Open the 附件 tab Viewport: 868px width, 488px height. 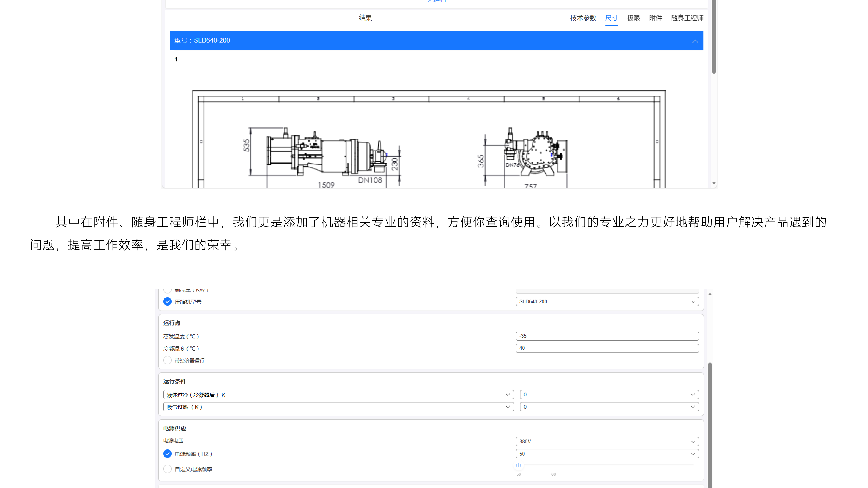[655, 18]
